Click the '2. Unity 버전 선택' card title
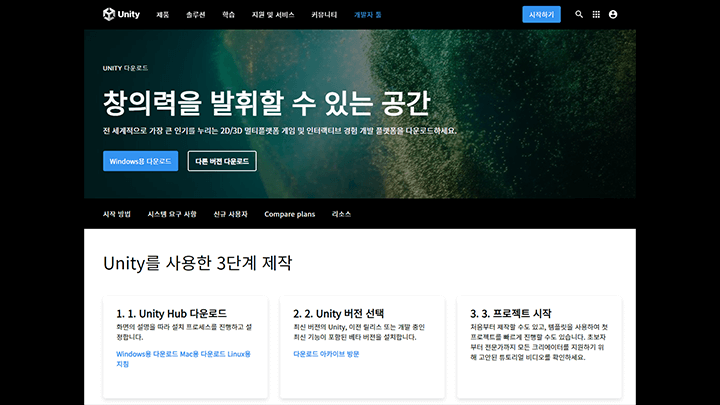Image resolution: width=720 pixels, height=405 pixels. pyautogui.click(x=339, y=314)
